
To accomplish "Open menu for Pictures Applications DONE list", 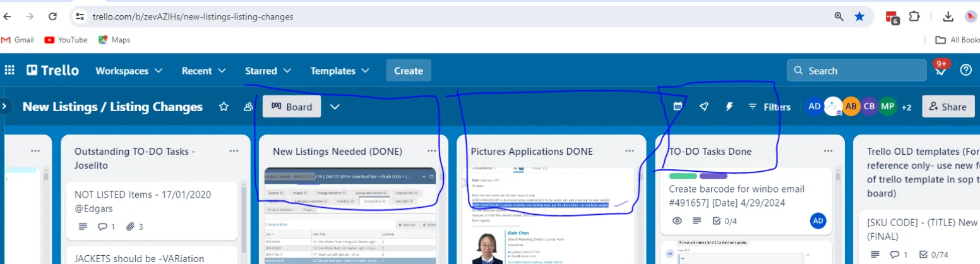I will [x=630, y=151].
